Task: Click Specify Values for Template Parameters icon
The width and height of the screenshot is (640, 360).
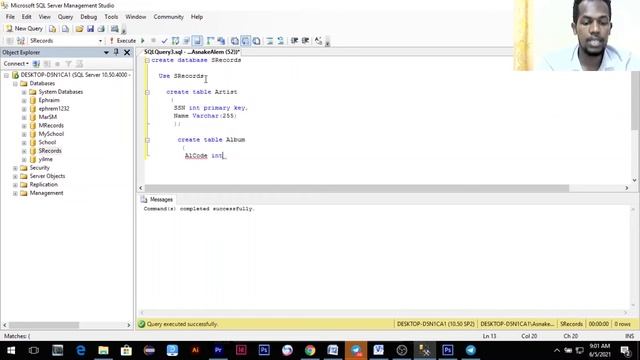Action: coord(318,41)
